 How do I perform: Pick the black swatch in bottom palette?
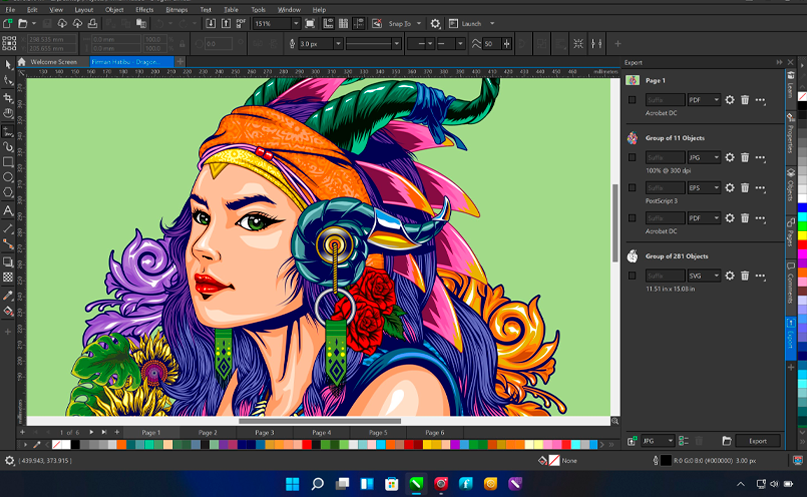75,445
